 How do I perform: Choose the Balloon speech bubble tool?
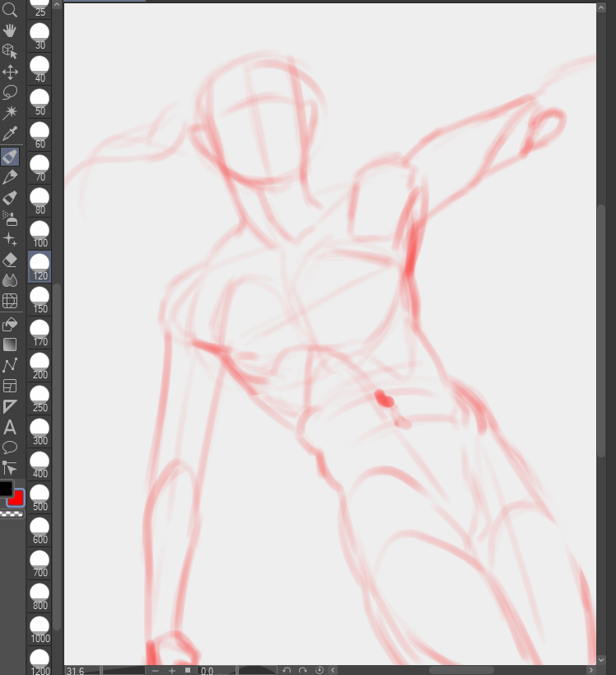click(x=10, y=448)
